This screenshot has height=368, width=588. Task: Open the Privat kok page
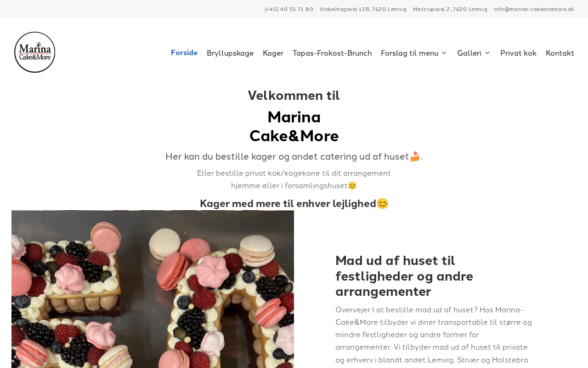(518, 53)
